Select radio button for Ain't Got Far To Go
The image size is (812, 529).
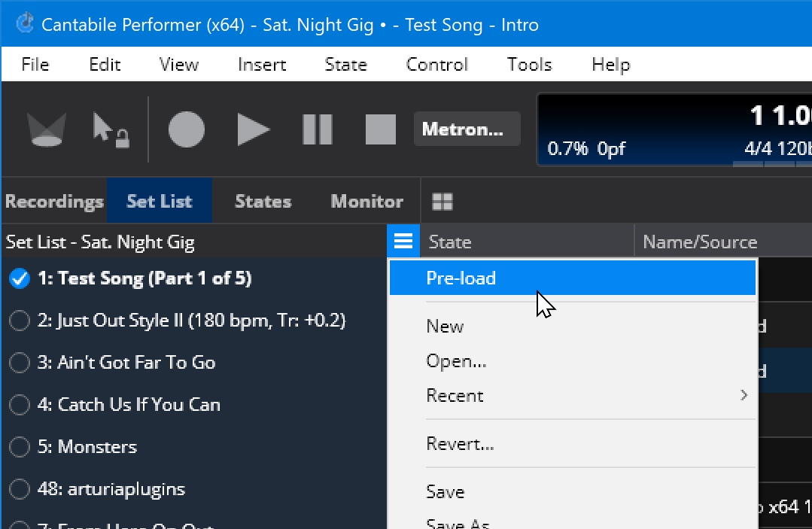pos(19,363)
